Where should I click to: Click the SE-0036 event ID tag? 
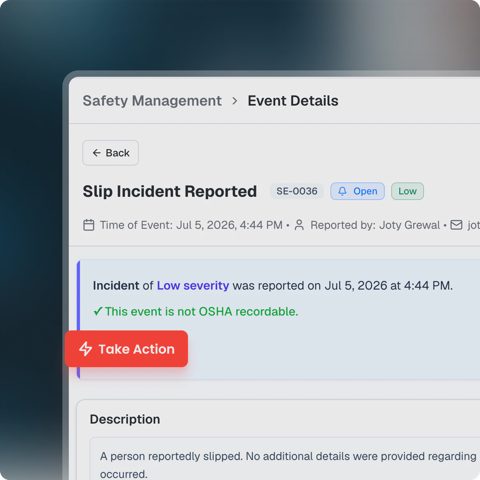[297, 191]
